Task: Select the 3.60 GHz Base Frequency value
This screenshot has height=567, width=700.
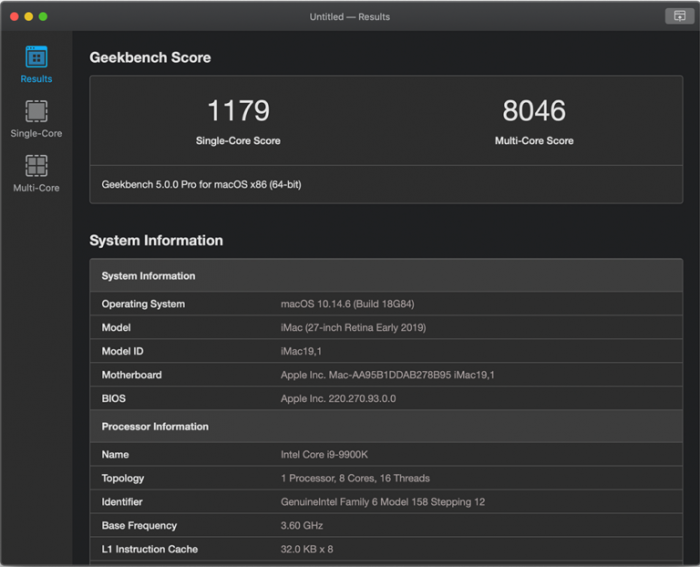Action: point(302,526)
